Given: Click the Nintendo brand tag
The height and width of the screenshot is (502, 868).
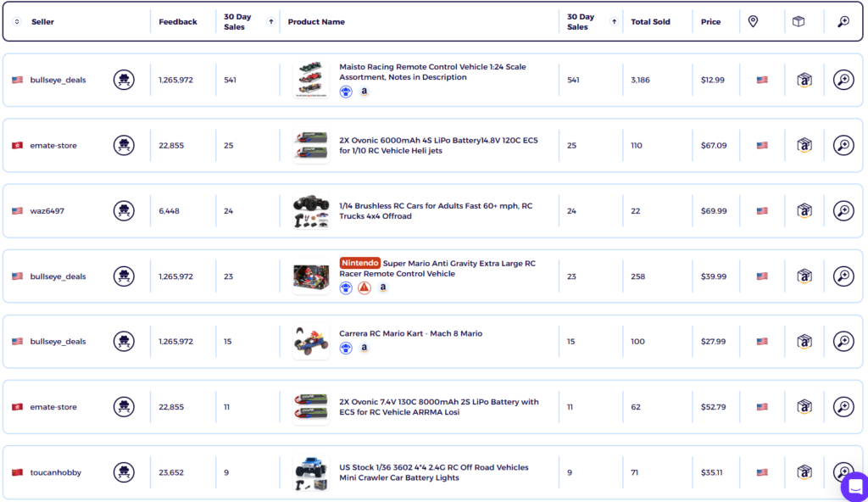Looking at the screenshot, I should click(359, 263).
